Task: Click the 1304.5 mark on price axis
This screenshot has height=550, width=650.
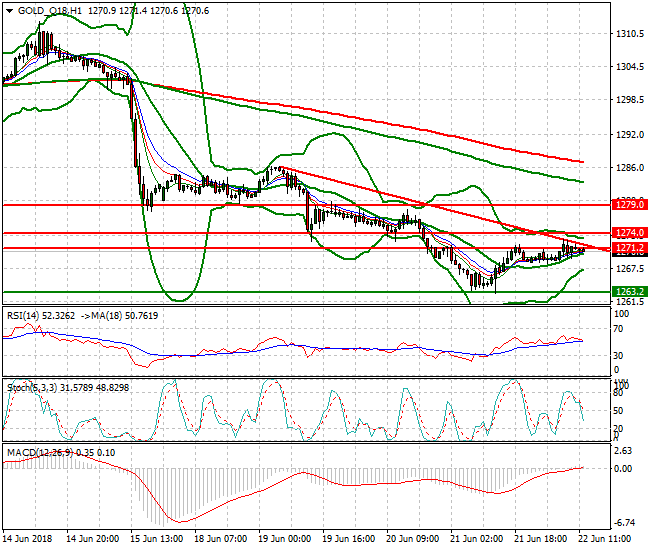Action: 627,67
